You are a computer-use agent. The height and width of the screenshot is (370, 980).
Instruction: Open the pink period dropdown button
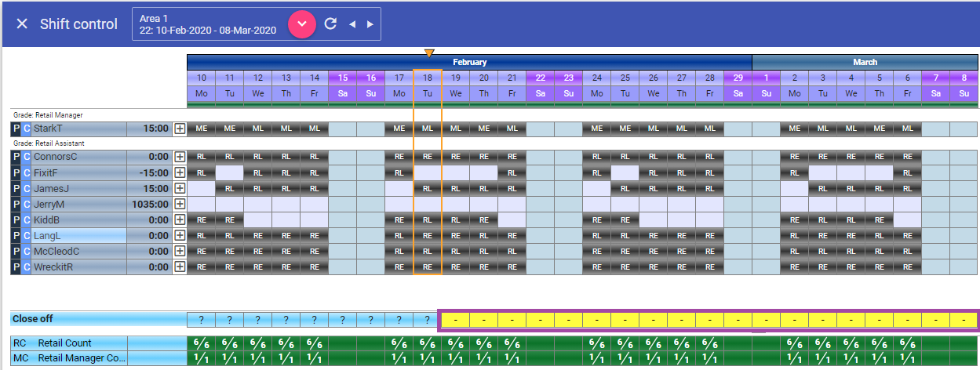301,24
